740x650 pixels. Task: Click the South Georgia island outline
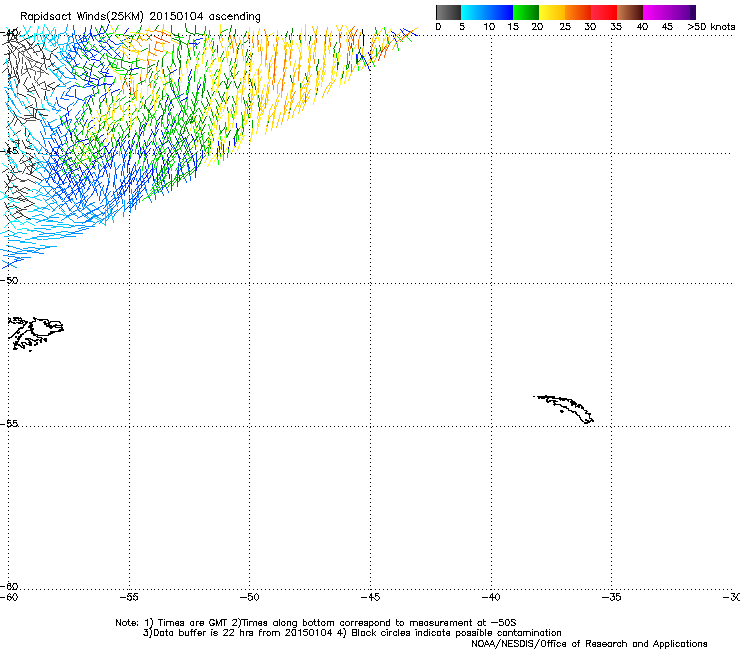564,409
